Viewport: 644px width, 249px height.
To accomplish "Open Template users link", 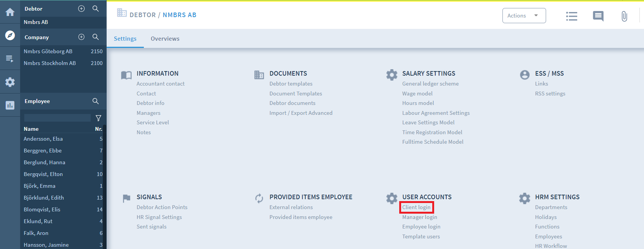I will 421,236.
